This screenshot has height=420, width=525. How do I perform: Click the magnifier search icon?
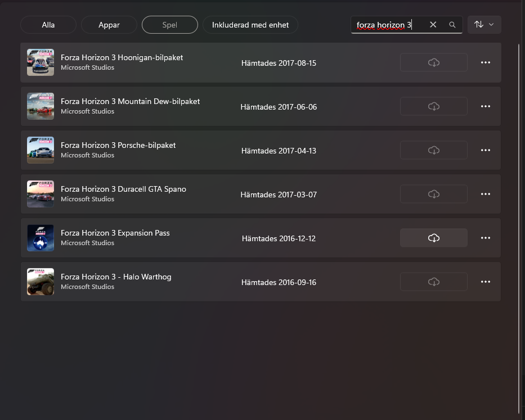point(452,25)
